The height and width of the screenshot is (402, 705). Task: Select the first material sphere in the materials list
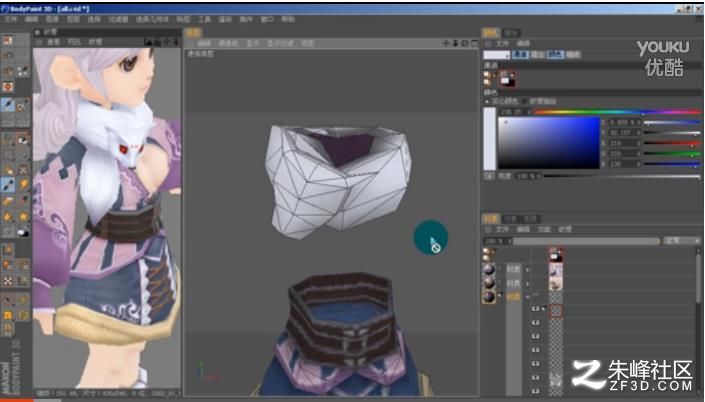[489, 269]
